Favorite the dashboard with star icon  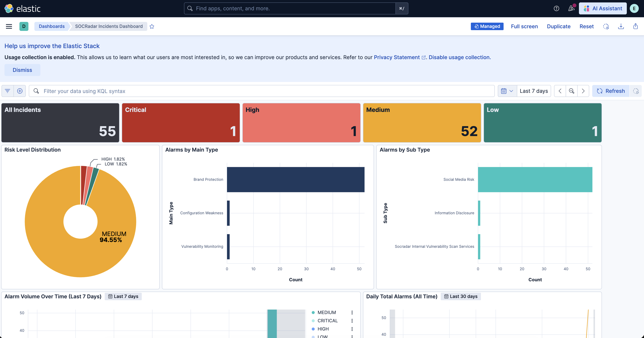click(152, 27)
